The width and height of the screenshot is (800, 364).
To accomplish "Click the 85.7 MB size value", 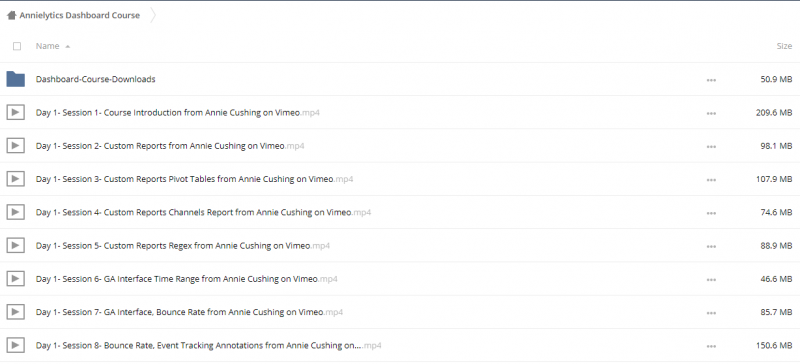I will (x=776, y=312).
